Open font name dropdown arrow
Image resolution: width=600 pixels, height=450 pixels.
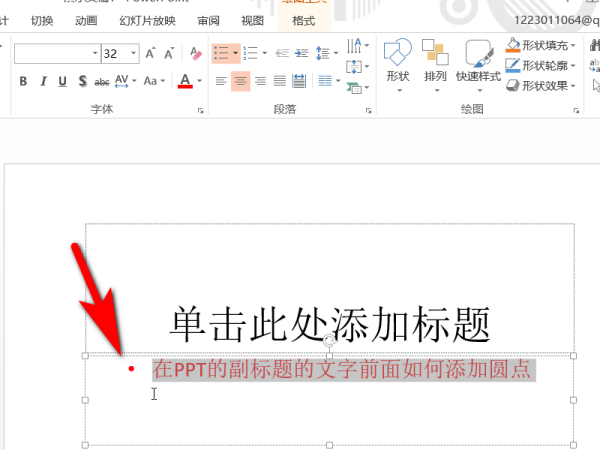tap(95, 53)
